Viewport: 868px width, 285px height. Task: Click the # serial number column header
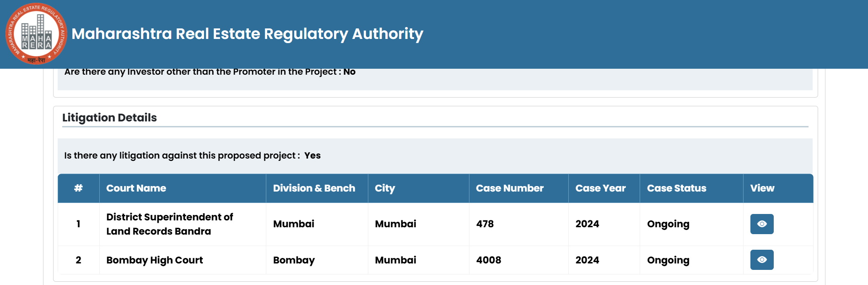[78, 188]
